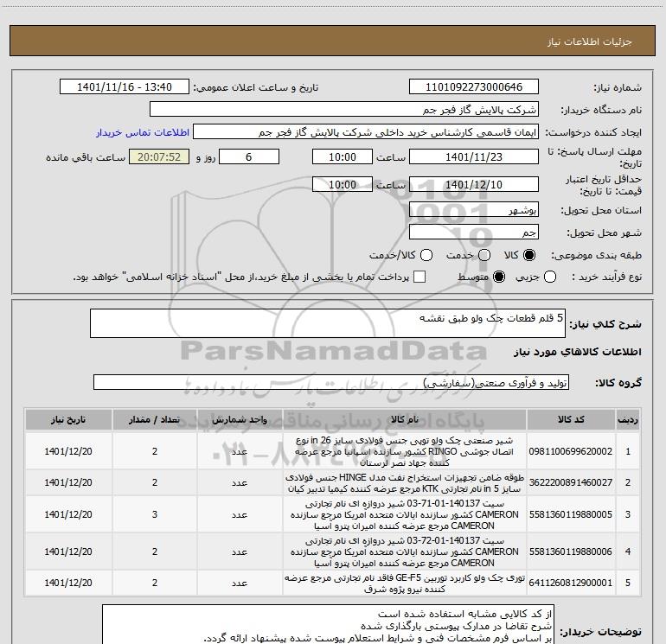Click quantity 2 in row 1
666x644 pixels.
click(155, 451)
